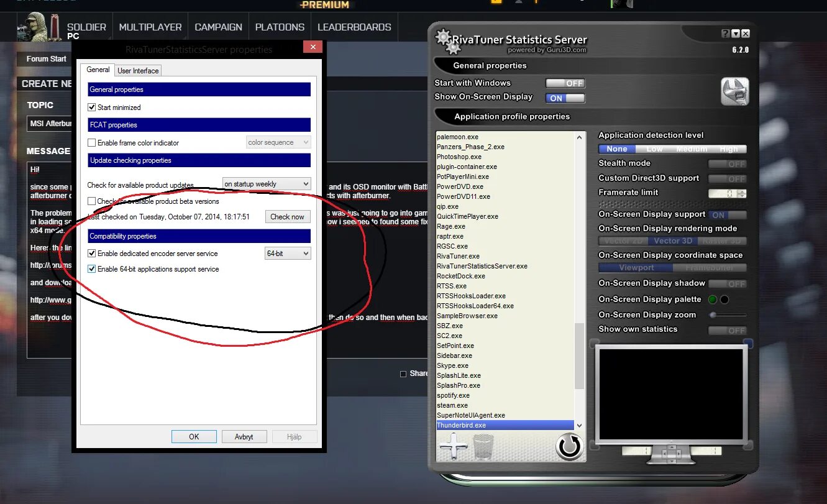Switch to the User Interface tab
Viewport: 827px width, 504px height.
pos(138,71)
